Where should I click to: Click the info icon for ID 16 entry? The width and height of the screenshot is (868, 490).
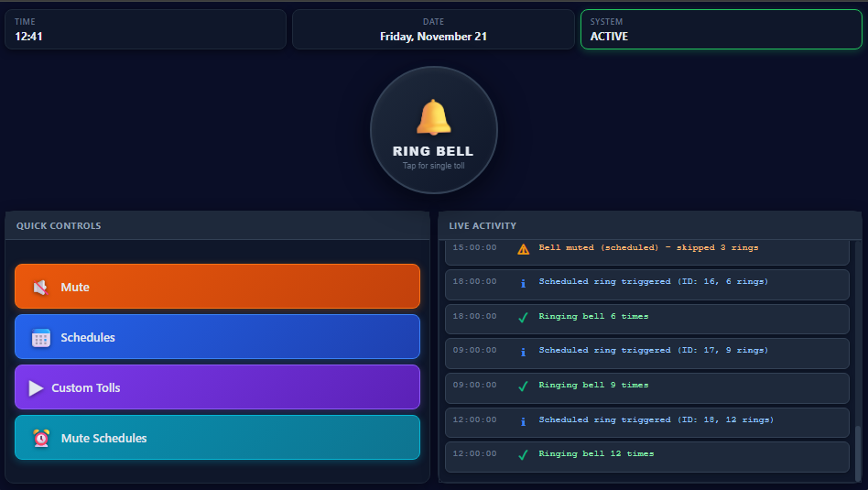[x=523, y=283]
